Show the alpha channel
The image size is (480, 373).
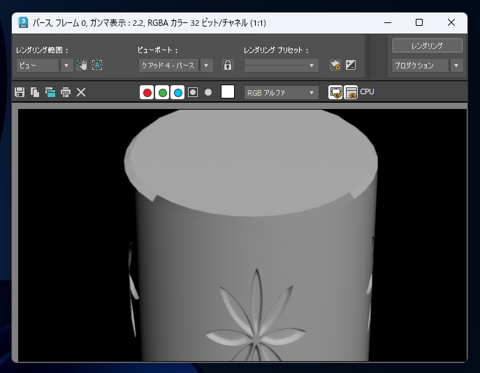click(x=193, y=92)
